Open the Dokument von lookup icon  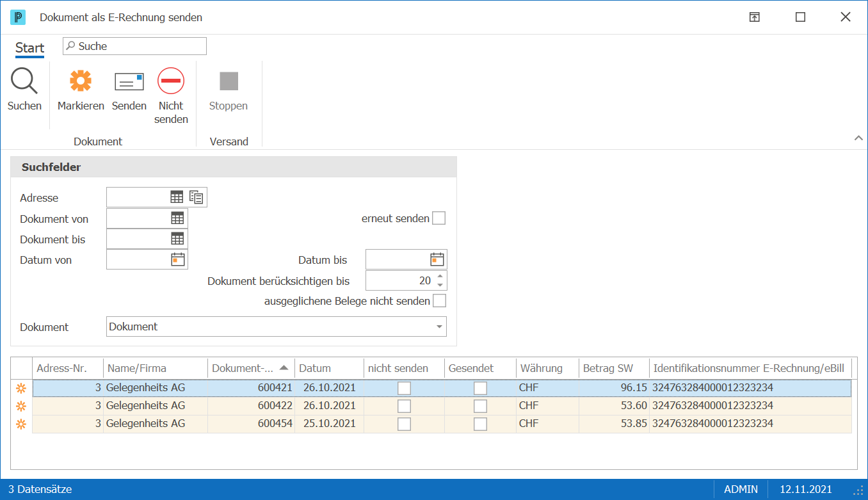coord(177,218)
